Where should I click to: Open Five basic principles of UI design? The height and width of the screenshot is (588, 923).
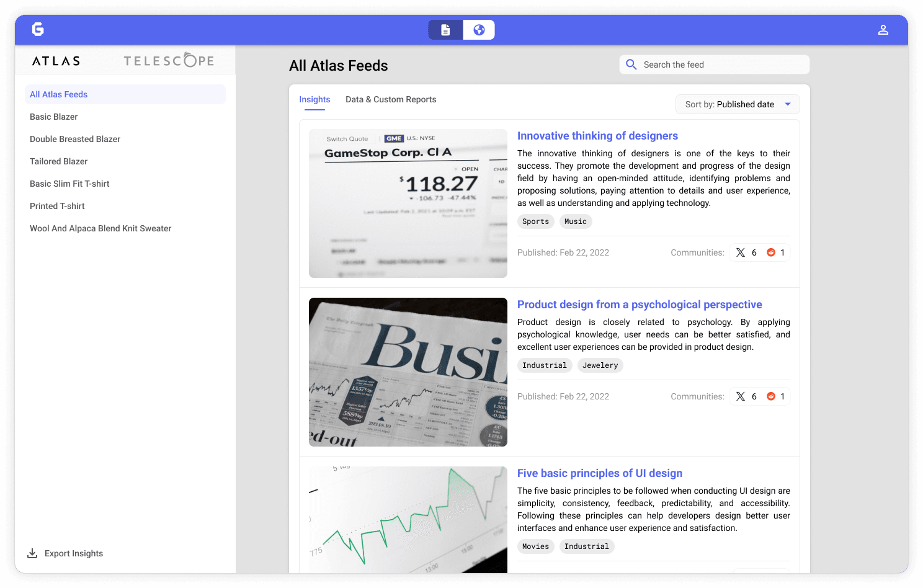click(599, 473)
